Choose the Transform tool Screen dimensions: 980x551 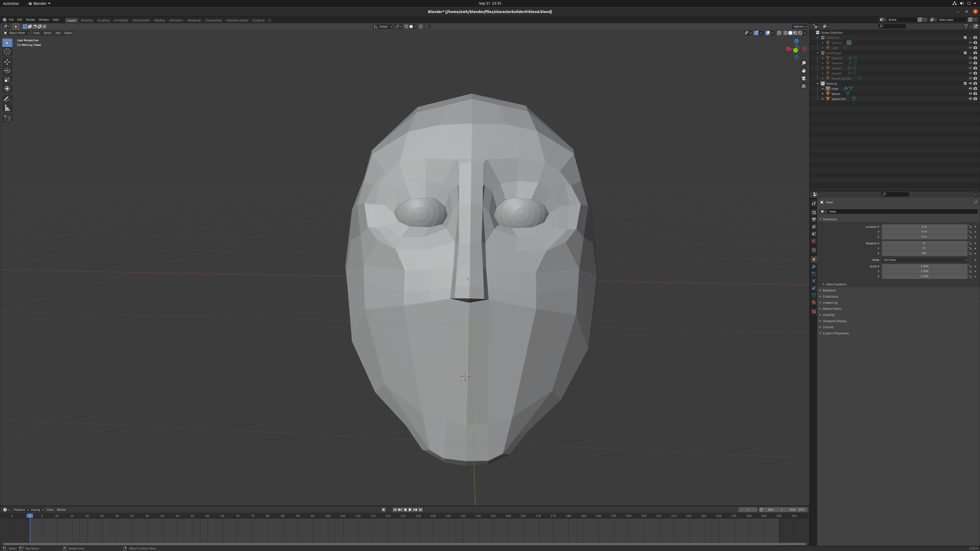[7, 89]
